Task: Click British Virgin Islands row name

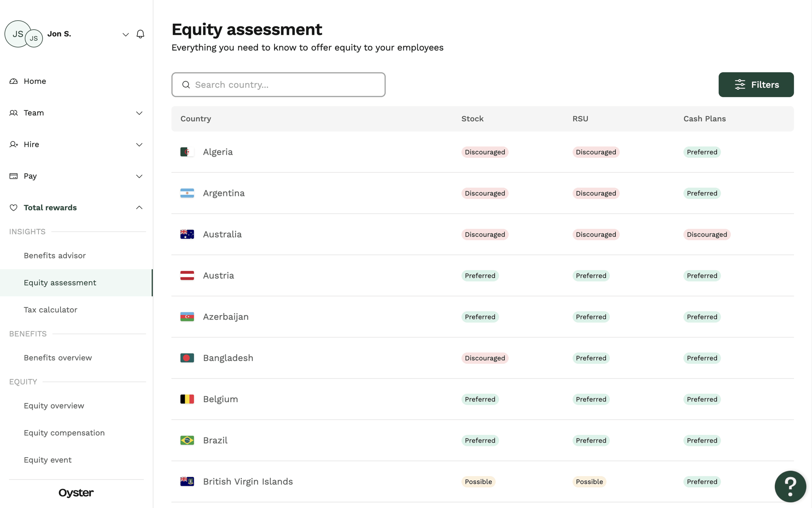Action: (248, 482)
